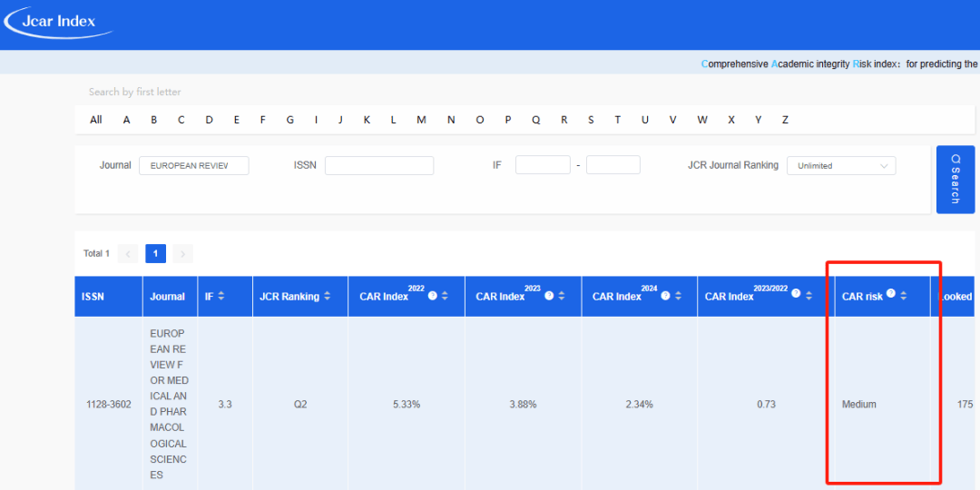Go to the previous results page
The image size is (980, 490).
128,254
